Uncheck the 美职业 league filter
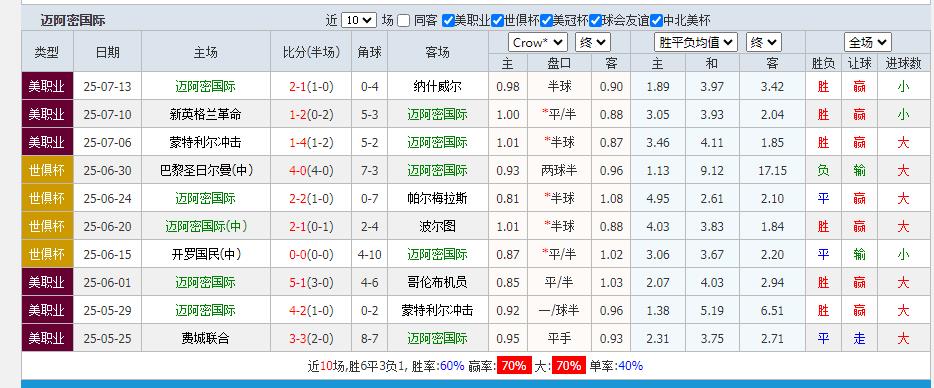 coord(449,21)
